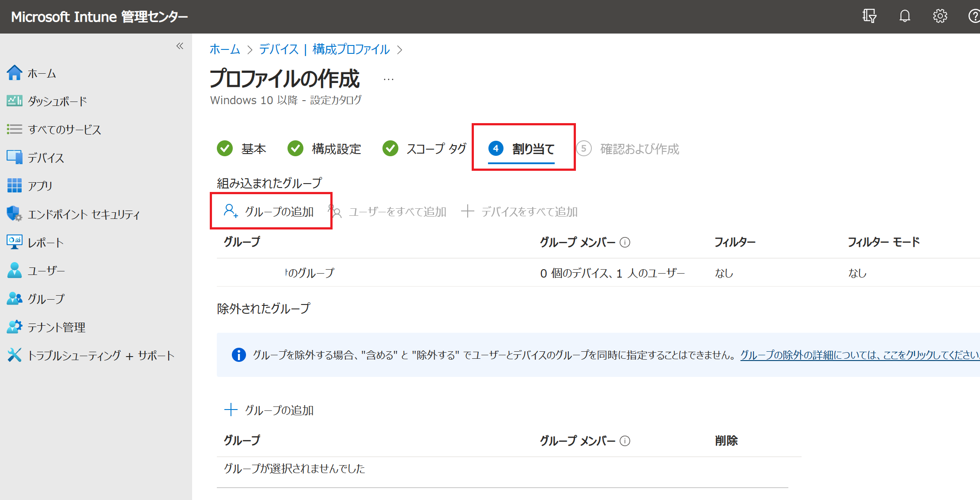The height and width of the screenshot is (500, 980).
Task: Go to 確認および作成 step tab
Action: pos(639,149)
